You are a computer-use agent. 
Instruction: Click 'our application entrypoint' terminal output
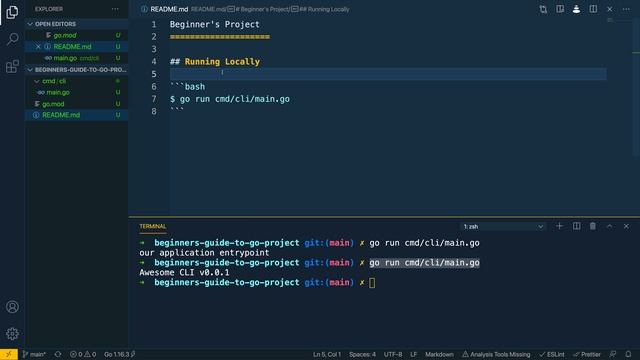[204, 253]
